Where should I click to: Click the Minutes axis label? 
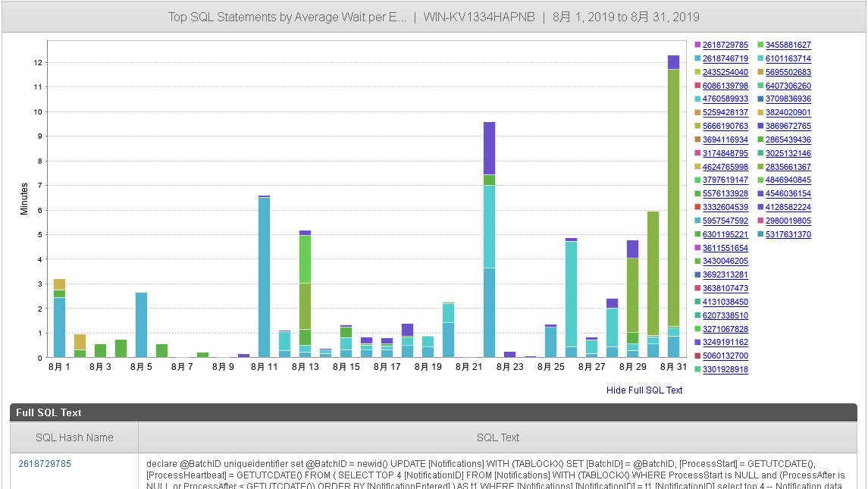[x=24, y=199]
